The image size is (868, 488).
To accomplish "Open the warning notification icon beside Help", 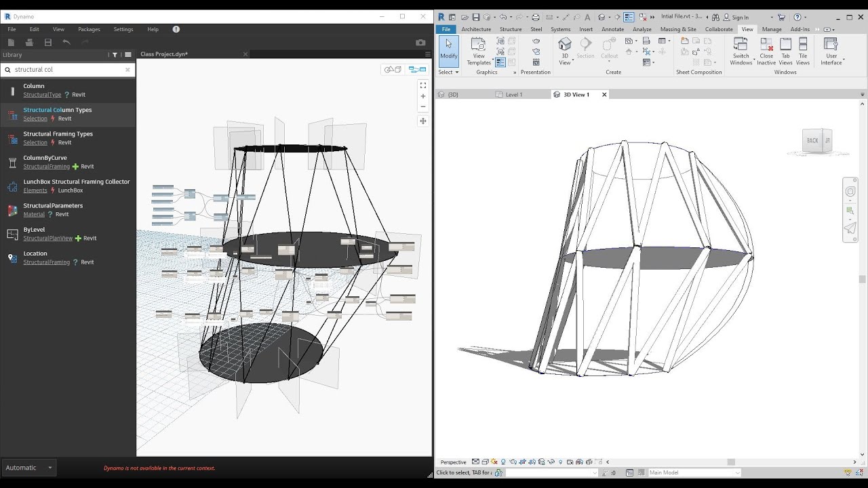I will coord(176,29).
